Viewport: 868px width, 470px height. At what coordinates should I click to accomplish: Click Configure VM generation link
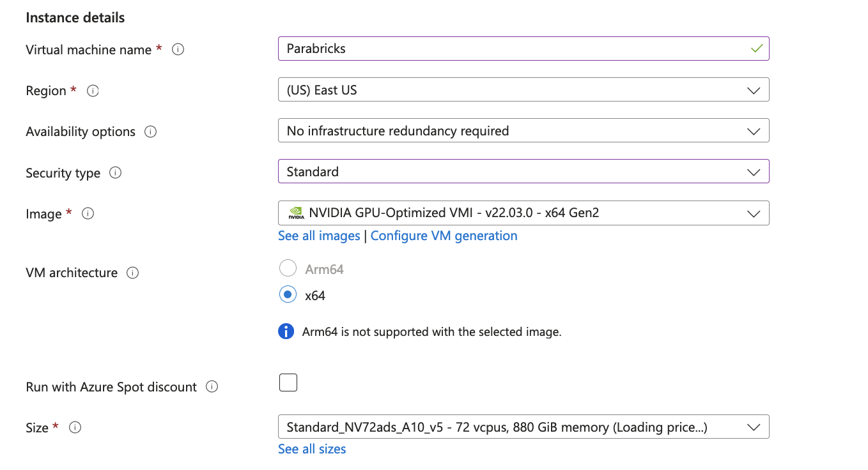[x=444, y=236]
